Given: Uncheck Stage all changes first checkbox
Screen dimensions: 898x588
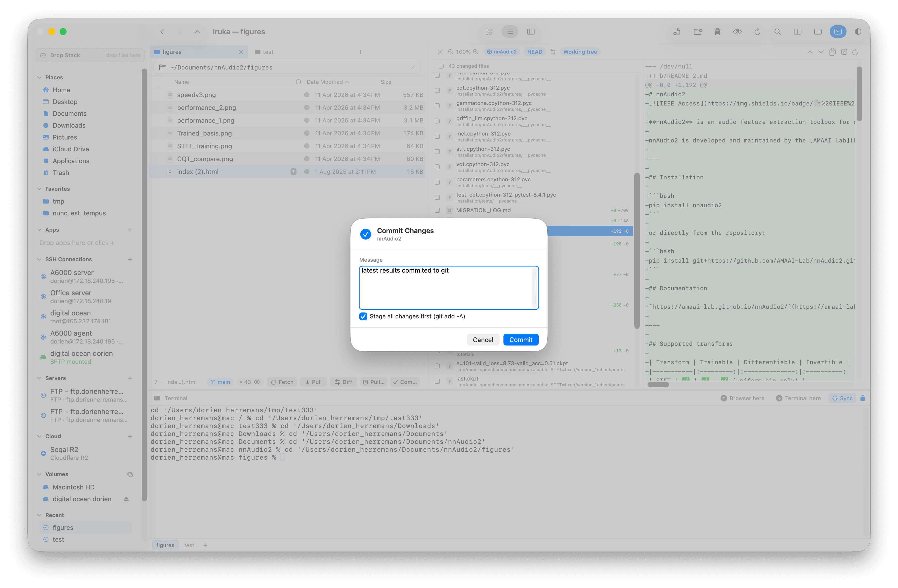Looking at the screenshot, I should coord(363,316).
